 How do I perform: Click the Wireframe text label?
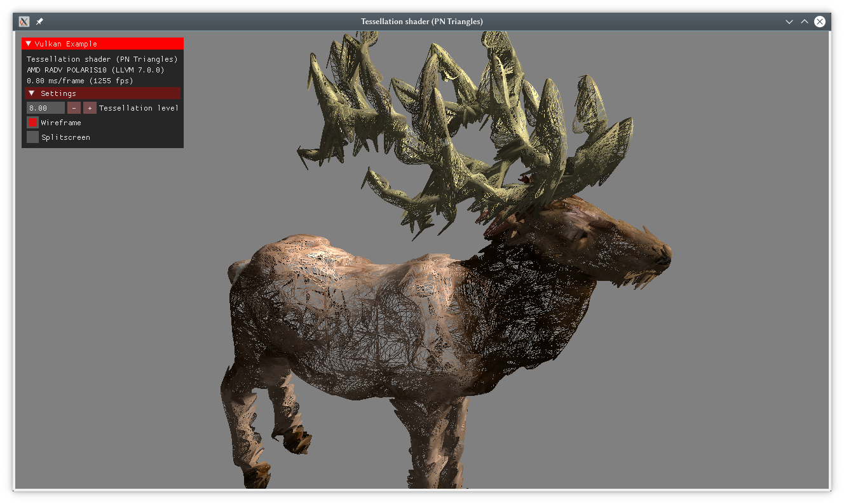tap(61, 123)
